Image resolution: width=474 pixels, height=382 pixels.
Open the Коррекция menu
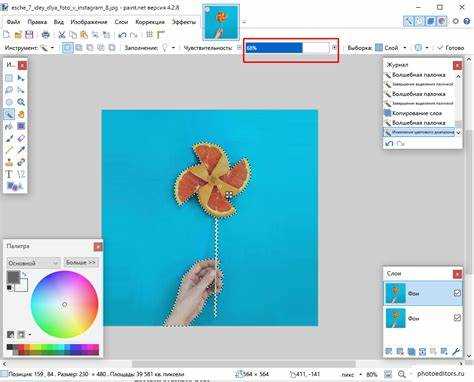coord(150,22)
